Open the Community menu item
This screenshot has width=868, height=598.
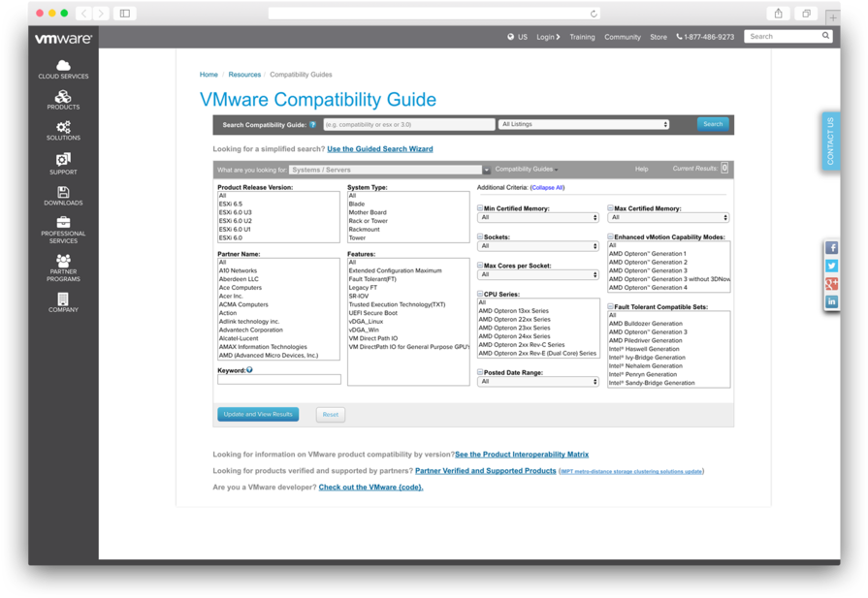click(x=623, y=37)
